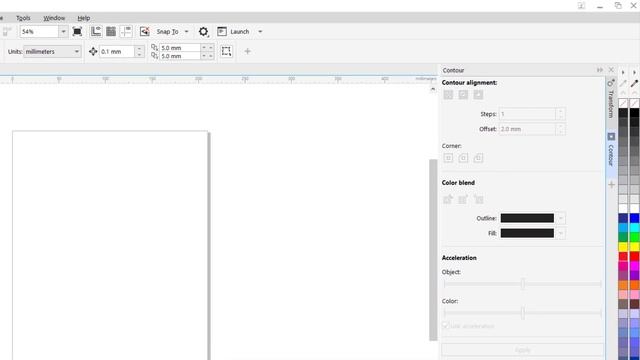Click the Steps stepper arrows
The image size is (640, 360).
560,114
